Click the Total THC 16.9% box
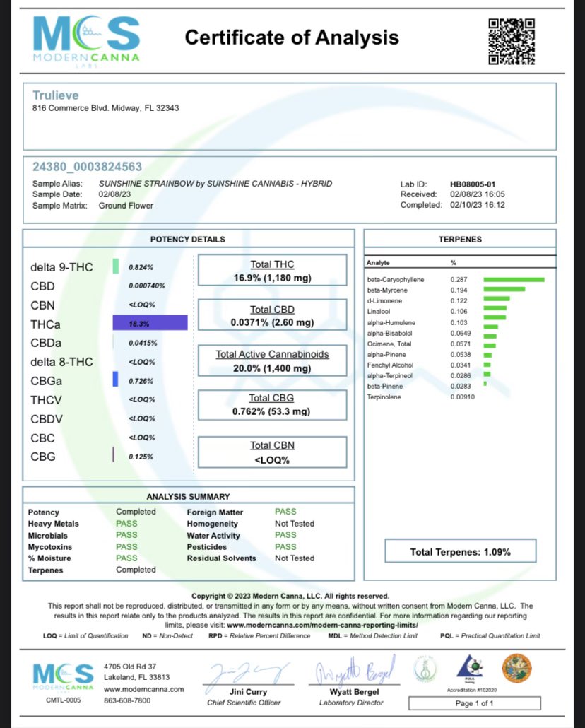 point(273,270)
